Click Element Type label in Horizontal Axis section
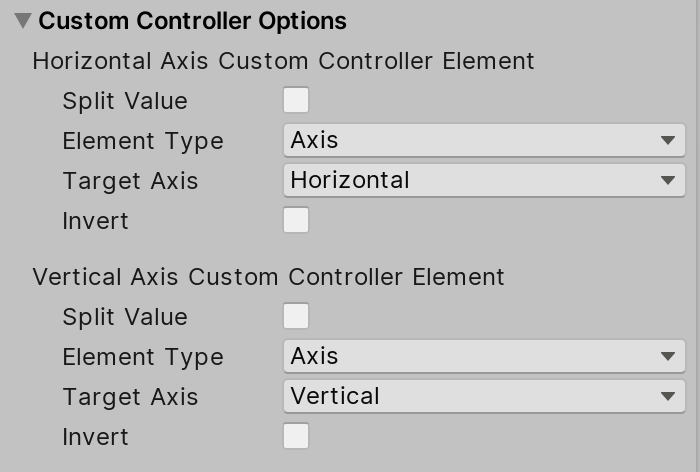The height and width of the screenshot is (472, 700). click(143, 141)
